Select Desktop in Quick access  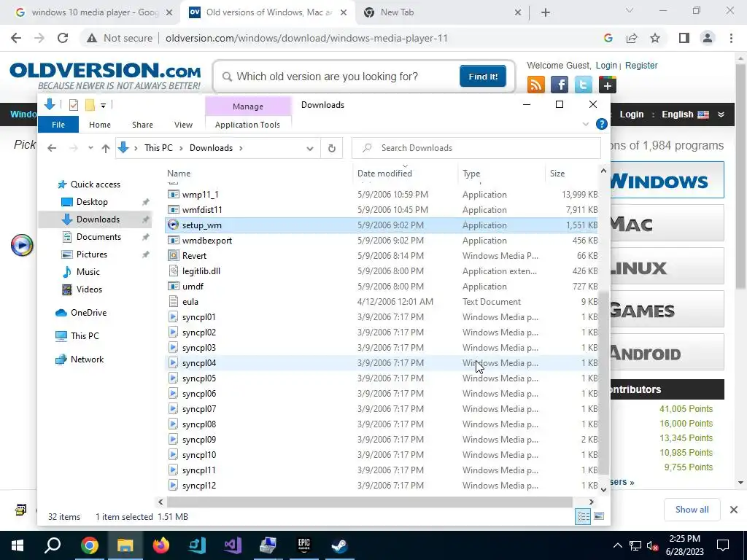click(92, 202)
